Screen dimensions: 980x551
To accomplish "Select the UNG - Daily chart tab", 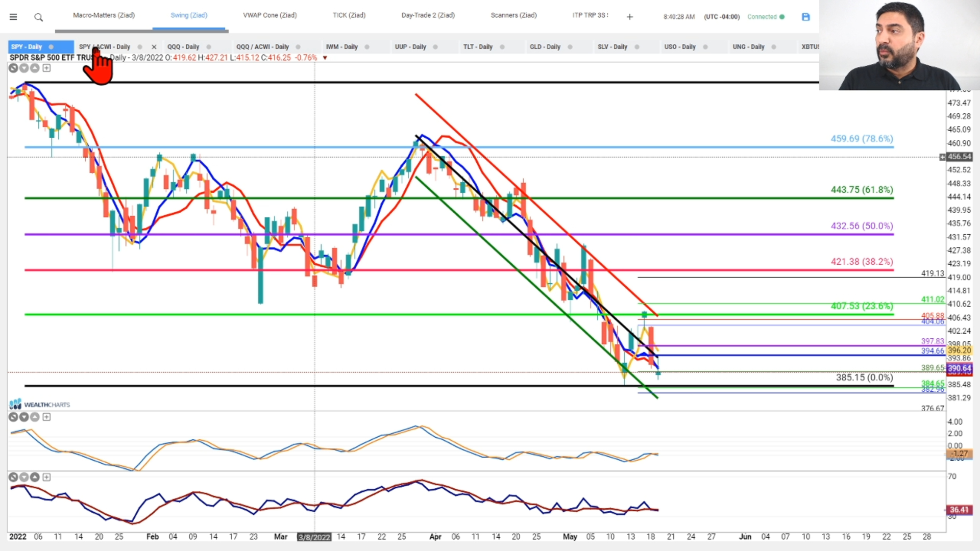I will tap(749, 47).
